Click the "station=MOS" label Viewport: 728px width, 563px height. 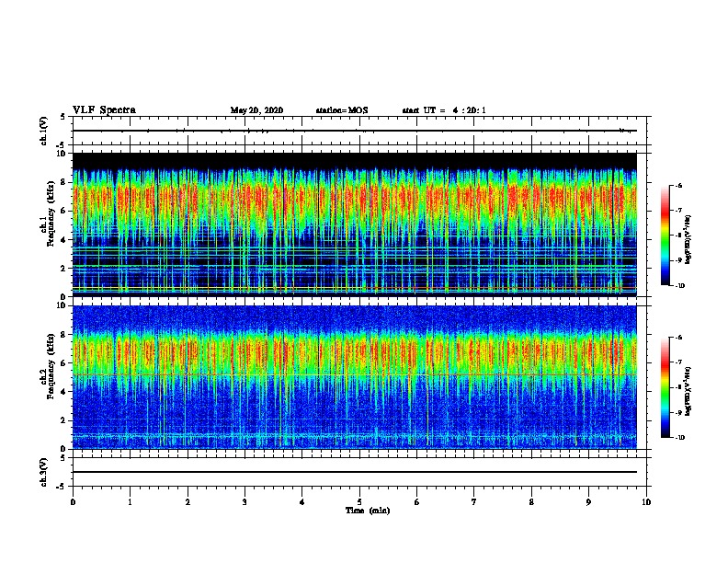(x=342, y=110)
